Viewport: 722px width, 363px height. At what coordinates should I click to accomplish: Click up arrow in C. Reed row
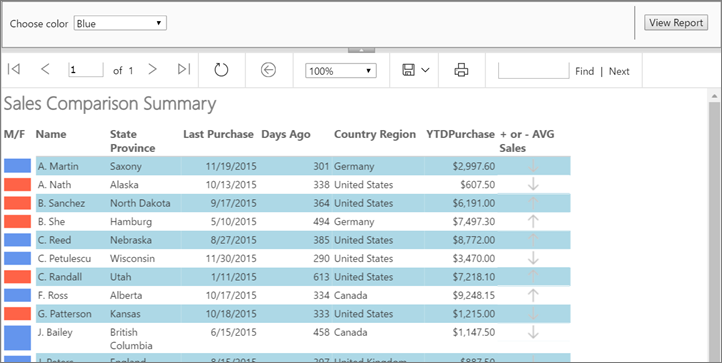533,240
